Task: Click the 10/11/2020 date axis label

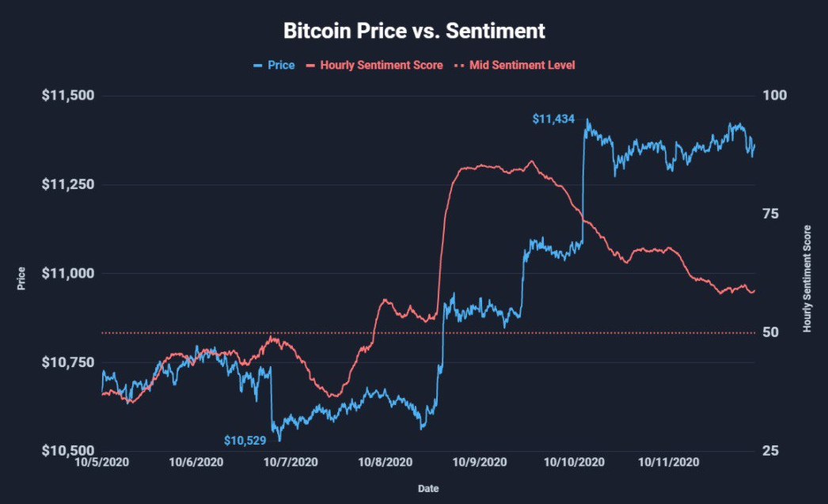Action: pos(668,462)
